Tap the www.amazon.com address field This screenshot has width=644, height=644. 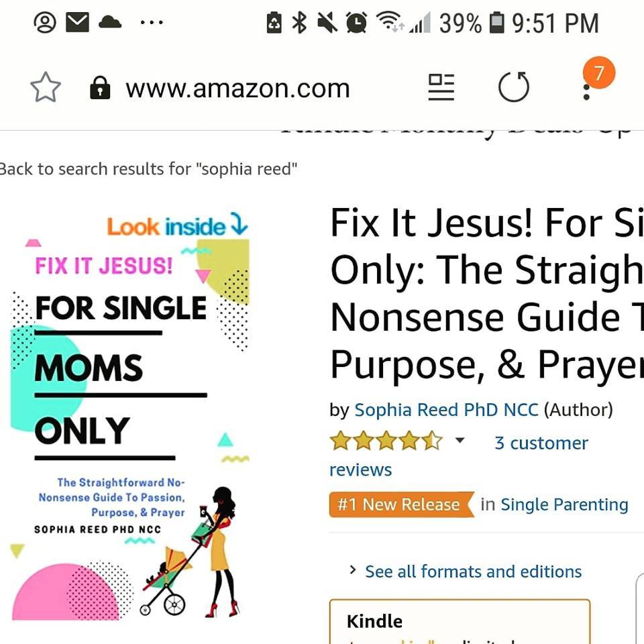pyautogui.click(x=237, y=89)
